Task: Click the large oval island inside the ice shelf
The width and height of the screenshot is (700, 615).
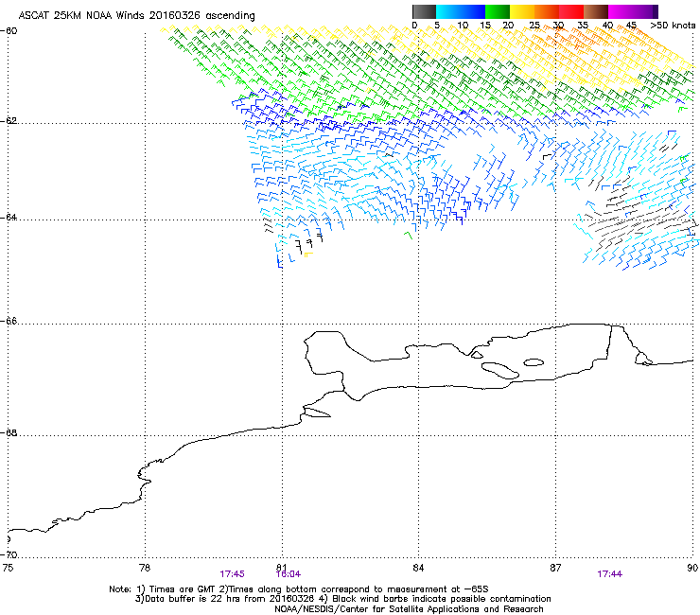Action: click(x=500, y=370)
